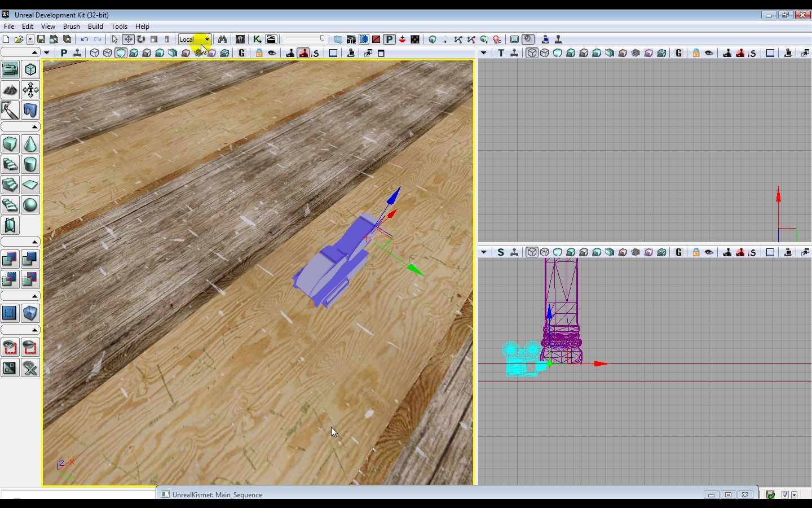Open the UnrealKismet editor from toolbar
The height and width of the screenshot is (508, 812).
(257, 40)
